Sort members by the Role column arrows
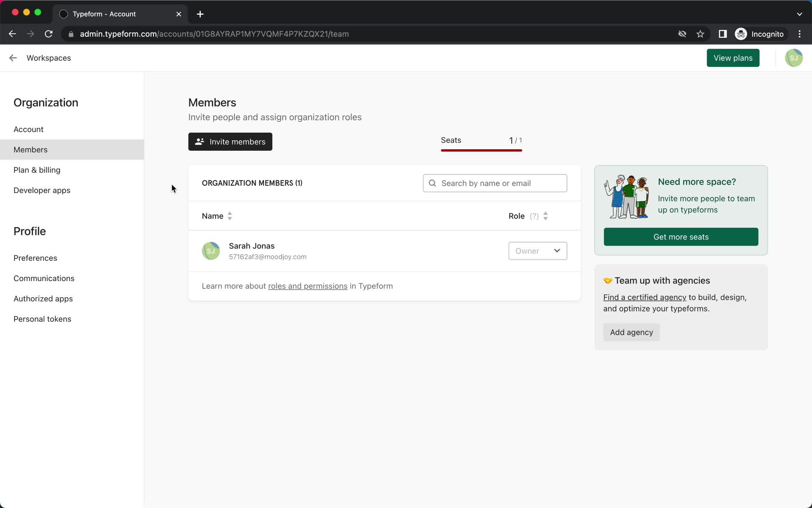The width and height of the screenshot is (812, 508). [546, 216]
